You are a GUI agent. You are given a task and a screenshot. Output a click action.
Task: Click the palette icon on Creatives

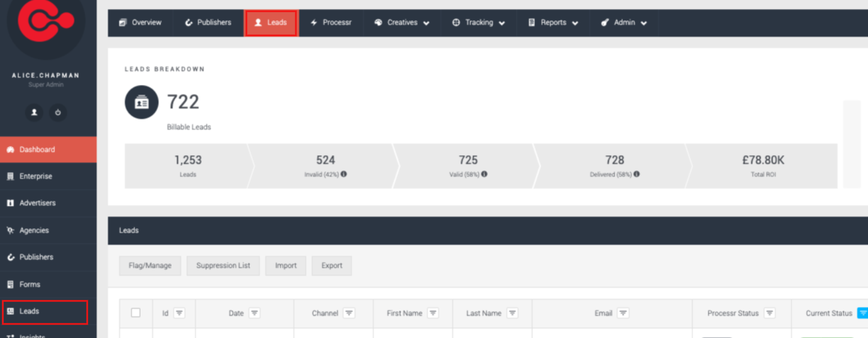click(379, 22)
